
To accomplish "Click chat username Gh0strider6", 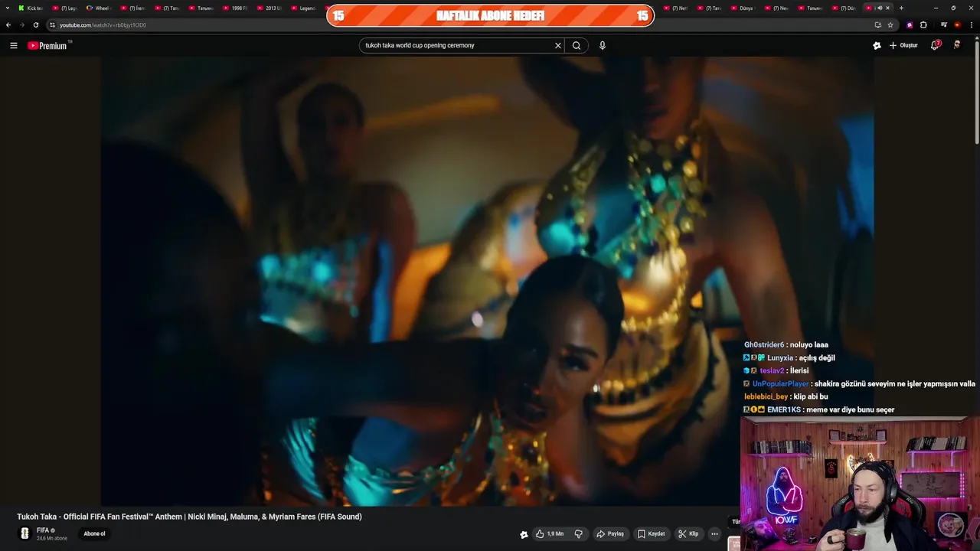I will click(x=764, y=344).
